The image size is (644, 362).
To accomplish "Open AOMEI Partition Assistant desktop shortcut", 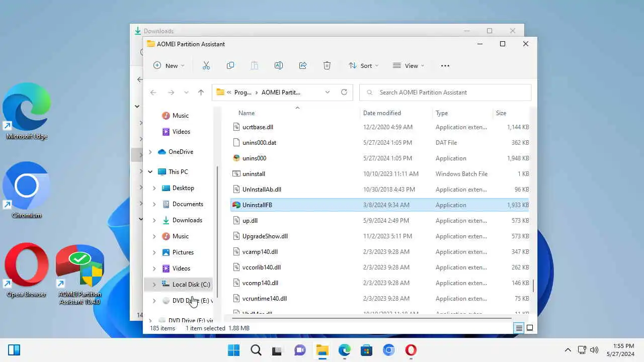I will (x=79, y=274).
